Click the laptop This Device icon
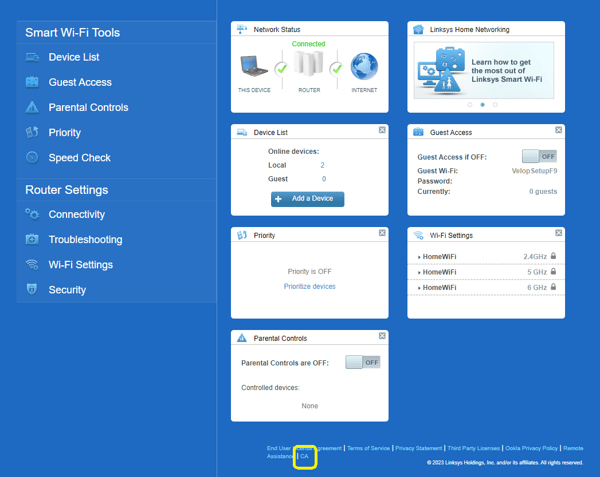Image resolution: width=600 pixels, height=477 pixels. [x=254, y=66]
